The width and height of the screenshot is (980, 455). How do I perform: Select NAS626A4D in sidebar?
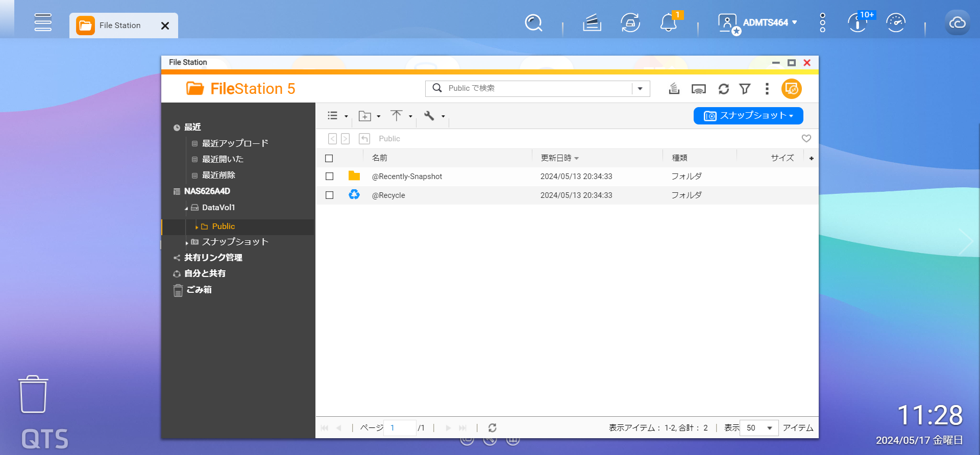207,191
